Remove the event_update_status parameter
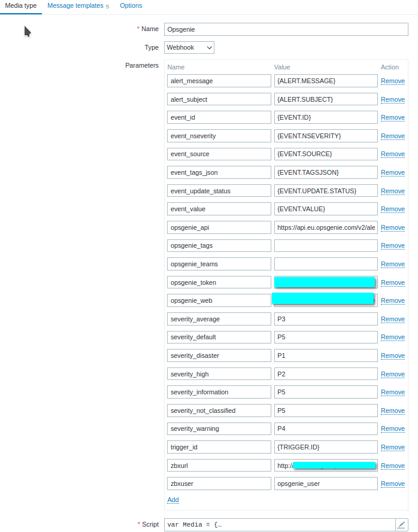This screenshot has height=532, width=418. coord(392,191)
